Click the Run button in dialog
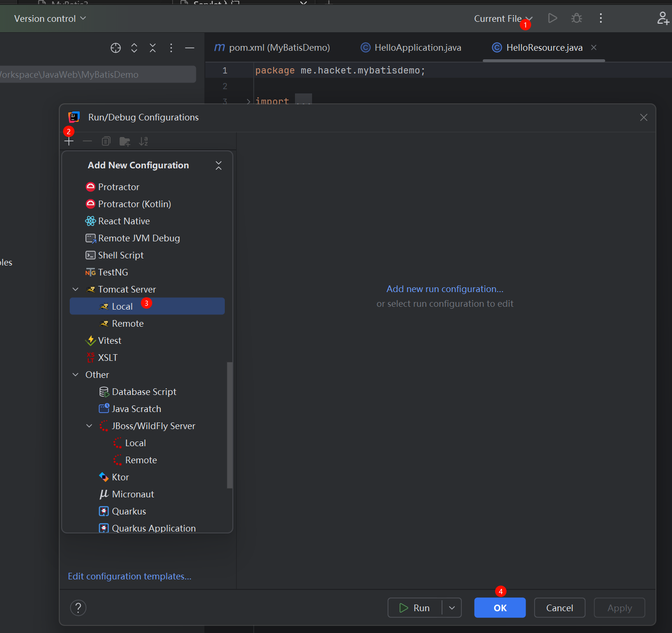Viewport: 672px width, 633px height. click(415, 608)
